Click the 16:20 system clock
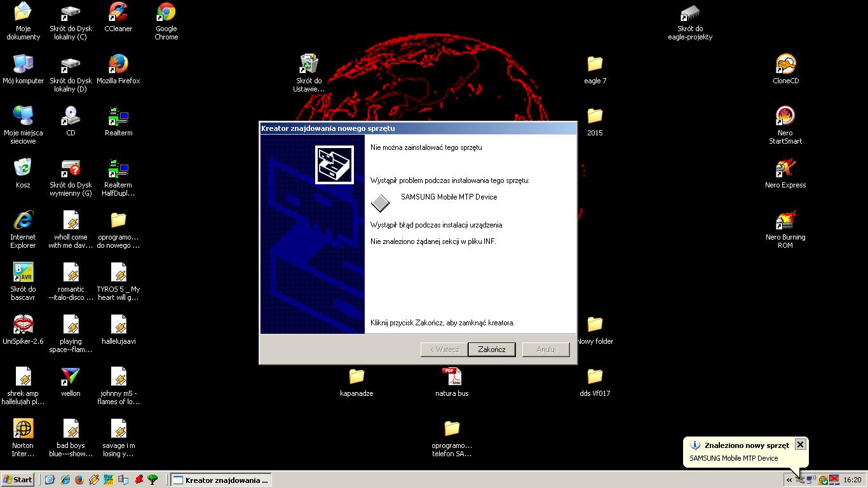Screen dimensions: 868x488 click(852, 480)
